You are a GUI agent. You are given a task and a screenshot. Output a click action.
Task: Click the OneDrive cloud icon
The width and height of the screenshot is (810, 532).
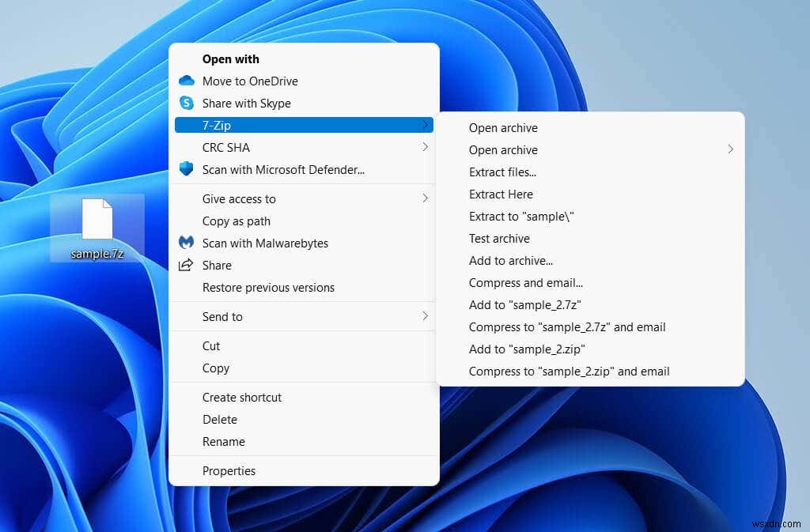coord(187,81)
